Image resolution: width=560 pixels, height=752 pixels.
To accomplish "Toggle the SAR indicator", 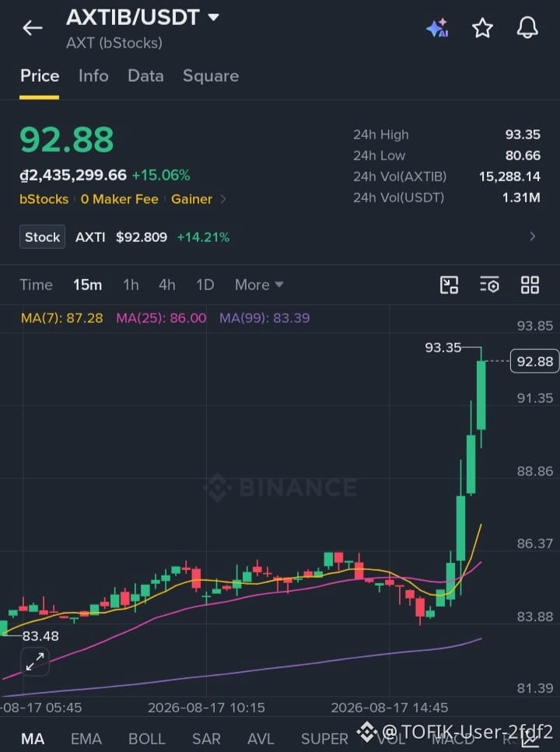I will click(x=206, y=739).
